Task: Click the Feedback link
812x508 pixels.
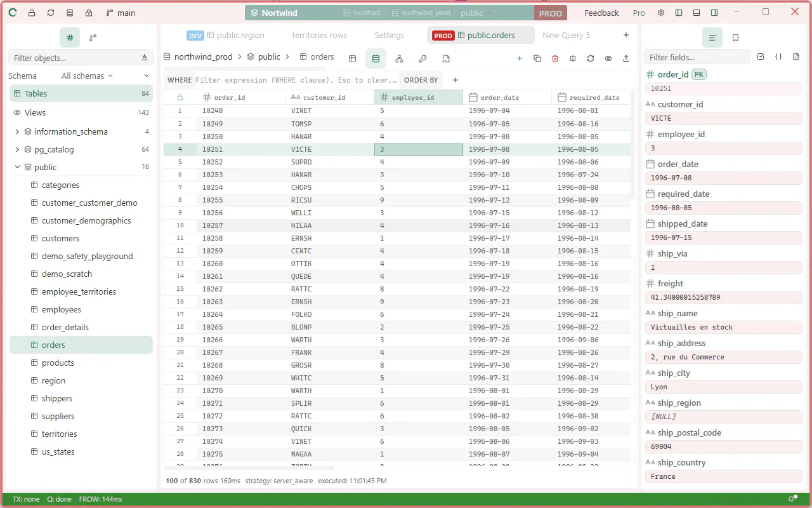Action: click(601, 13)
